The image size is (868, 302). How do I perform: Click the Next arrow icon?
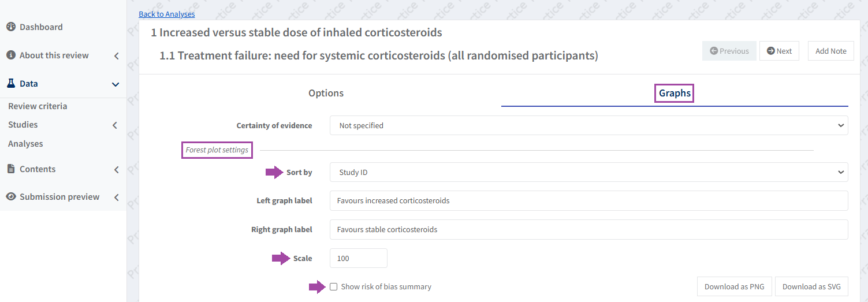tap(771, 51)
